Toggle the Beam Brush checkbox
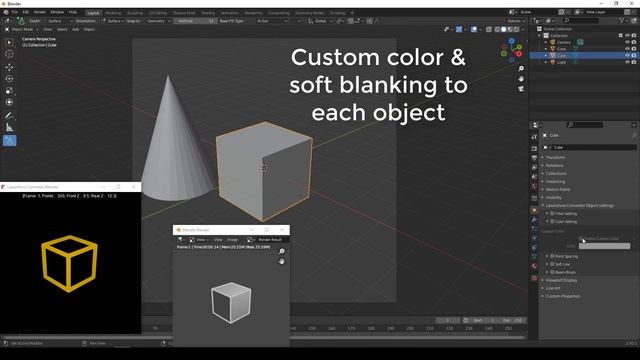The height and width of the screenshot is (360, 640). [552, 272]
